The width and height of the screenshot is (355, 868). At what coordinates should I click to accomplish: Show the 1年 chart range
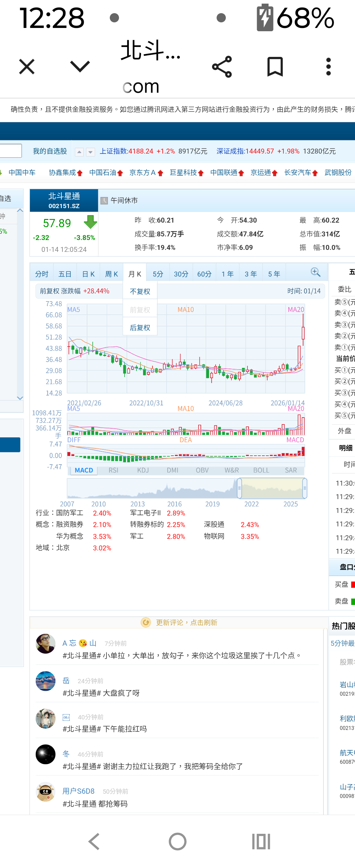(228, 274)
